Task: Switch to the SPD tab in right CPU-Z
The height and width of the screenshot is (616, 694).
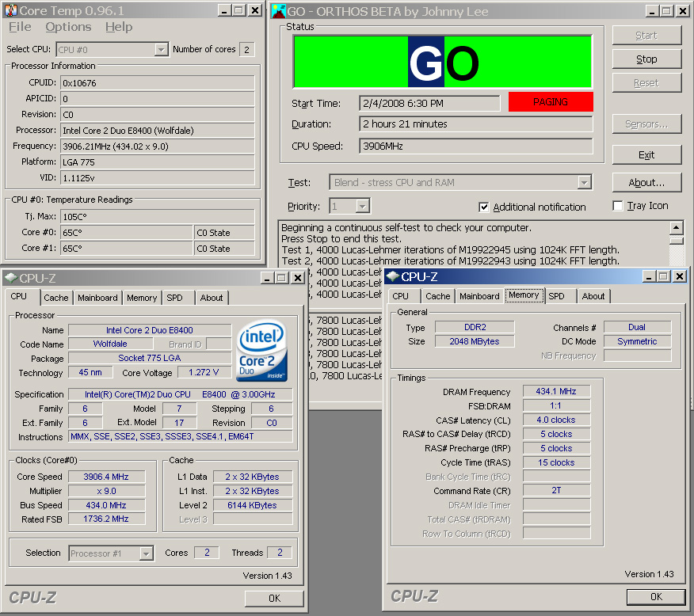Action: 557,296
